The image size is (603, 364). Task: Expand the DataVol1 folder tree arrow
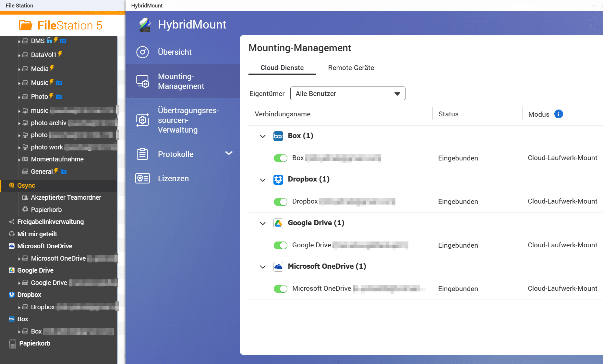pos(19,55)
